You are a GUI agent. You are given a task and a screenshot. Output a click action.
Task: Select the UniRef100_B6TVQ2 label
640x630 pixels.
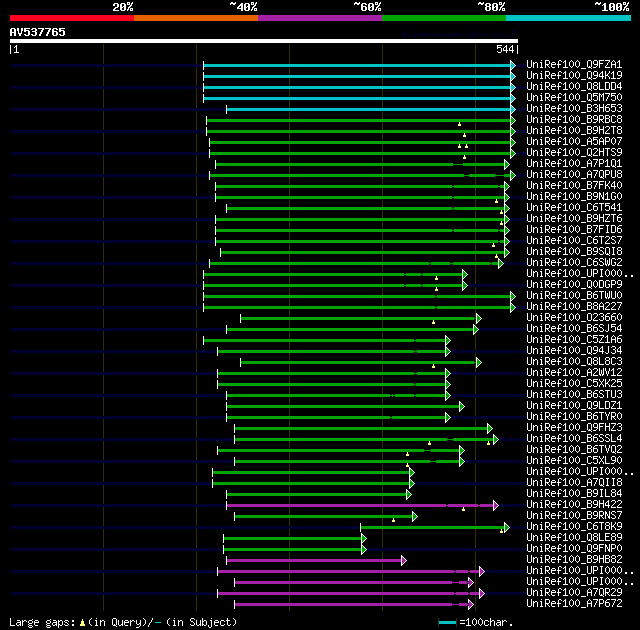574,450
